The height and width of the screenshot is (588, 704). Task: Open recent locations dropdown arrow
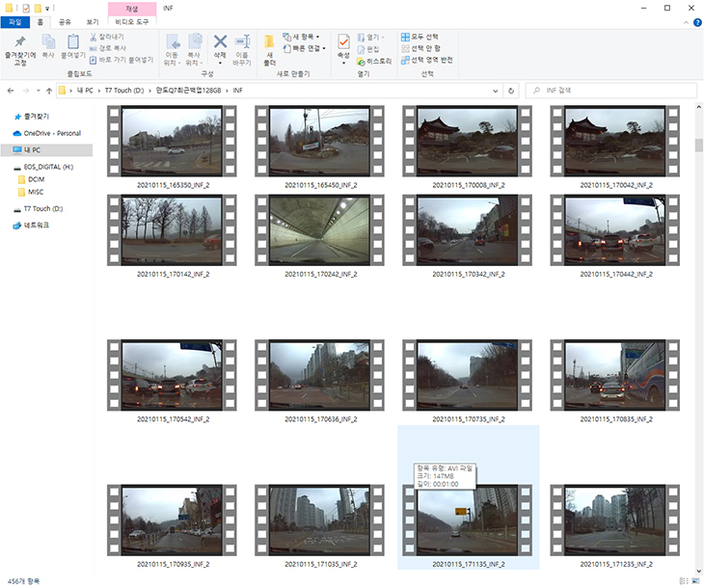39,91
